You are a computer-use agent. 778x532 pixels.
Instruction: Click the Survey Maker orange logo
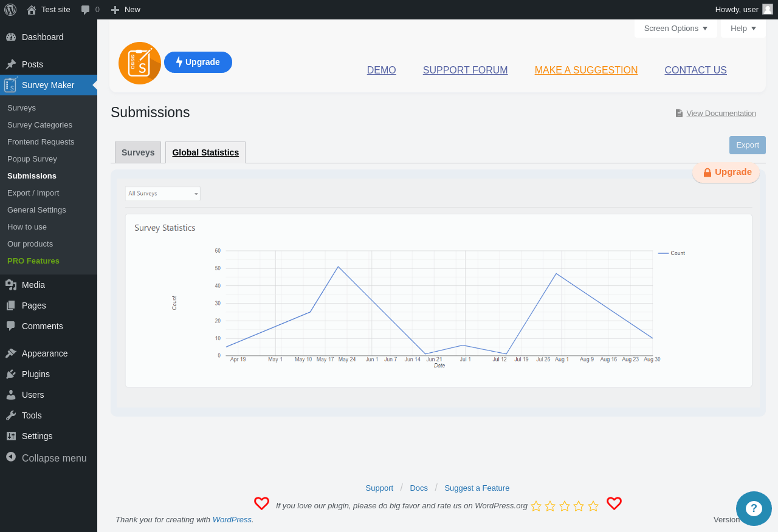click(140, 63)
